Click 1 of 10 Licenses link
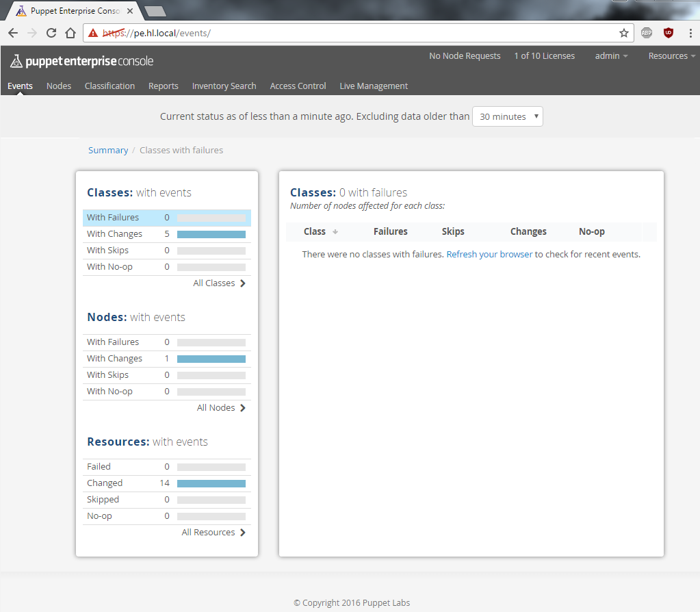The width and height of the screenshot is (700, 612). pos(544,56)
